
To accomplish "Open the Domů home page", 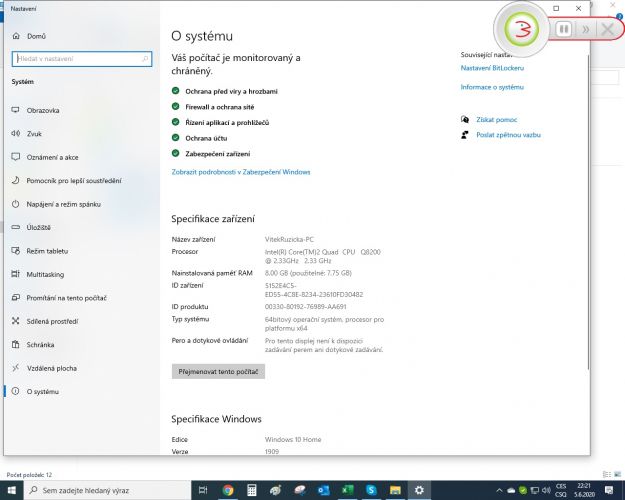I will (x=29, y=36).
